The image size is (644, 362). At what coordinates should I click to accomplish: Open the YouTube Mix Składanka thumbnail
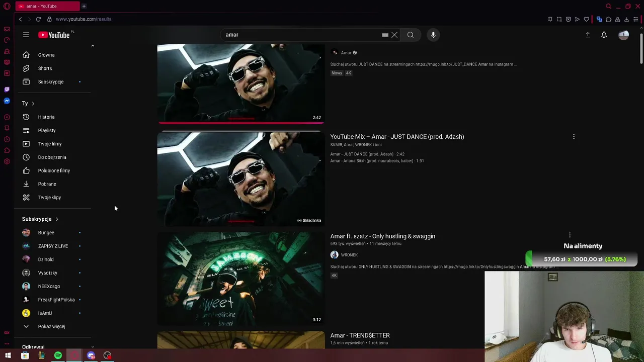(241, 179)
